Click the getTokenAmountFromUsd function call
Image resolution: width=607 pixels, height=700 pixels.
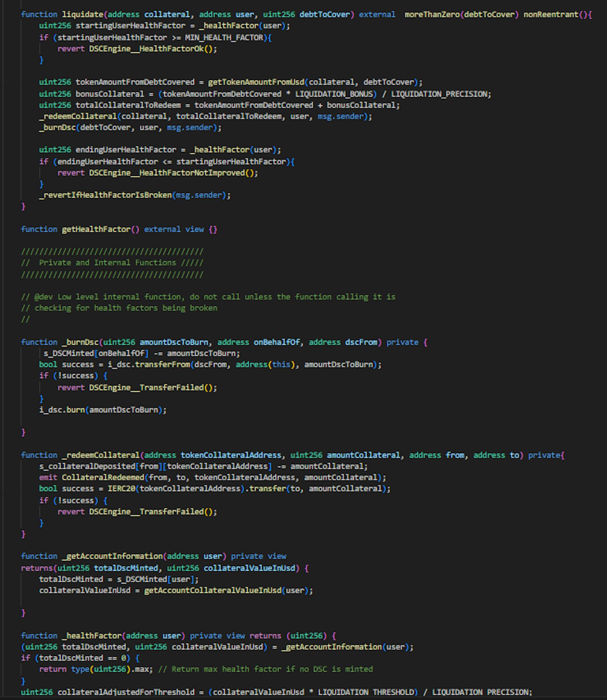256,82
